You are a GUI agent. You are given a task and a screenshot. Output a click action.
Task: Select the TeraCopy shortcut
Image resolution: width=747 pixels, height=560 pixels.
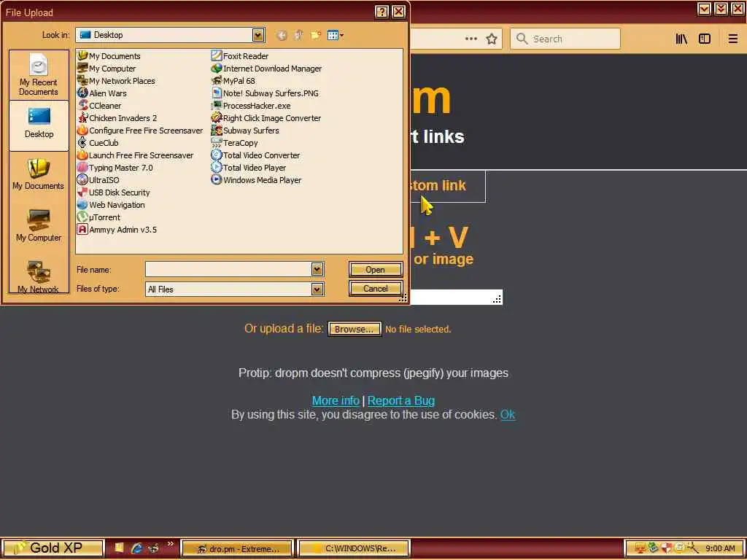(x=235, y=143)
